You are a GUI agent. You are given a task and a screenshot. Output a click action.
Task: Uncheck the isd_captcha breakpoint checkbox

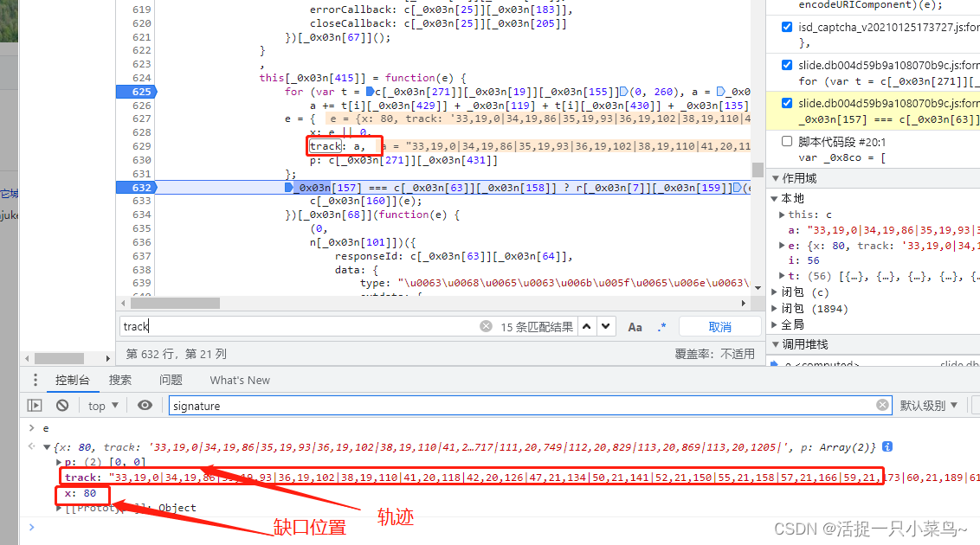[787, 28]
